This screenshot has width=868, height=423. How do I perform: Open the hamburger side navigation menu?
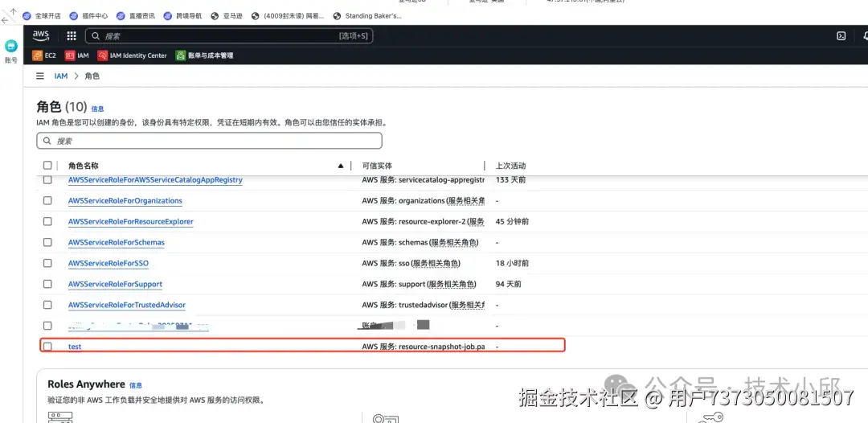40,76
